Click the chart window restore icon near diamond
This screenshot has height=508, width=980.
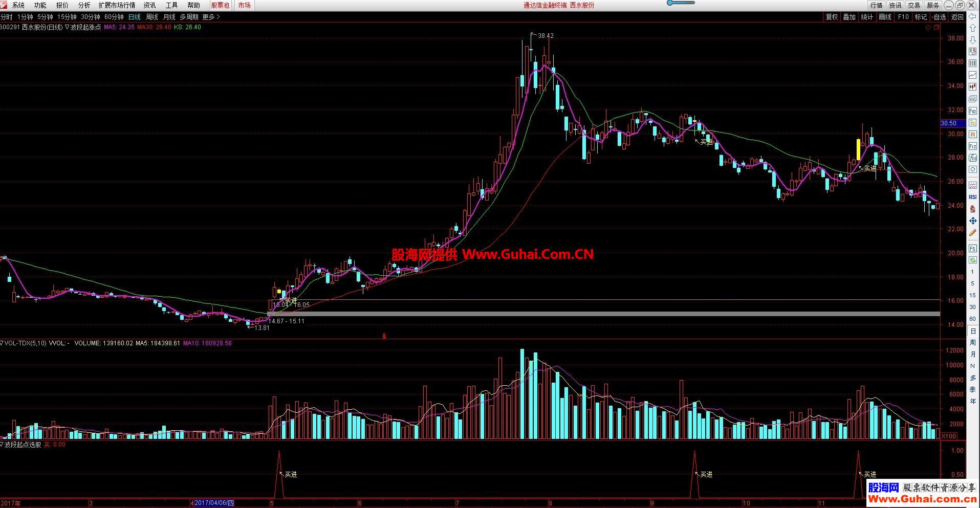[937, 27]
